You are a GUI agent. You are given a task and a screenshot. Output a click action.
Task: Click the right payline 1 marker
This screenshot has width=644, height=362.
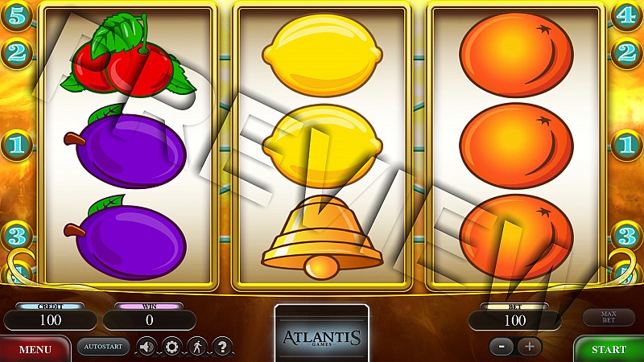pyautogui.click(x=627, y=145)
